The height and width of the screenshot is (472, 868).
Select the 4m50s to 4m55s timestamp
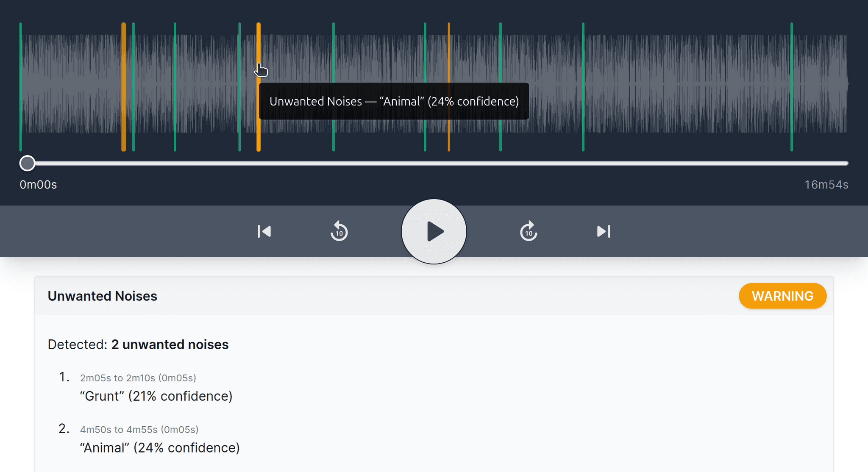point(139,429)
